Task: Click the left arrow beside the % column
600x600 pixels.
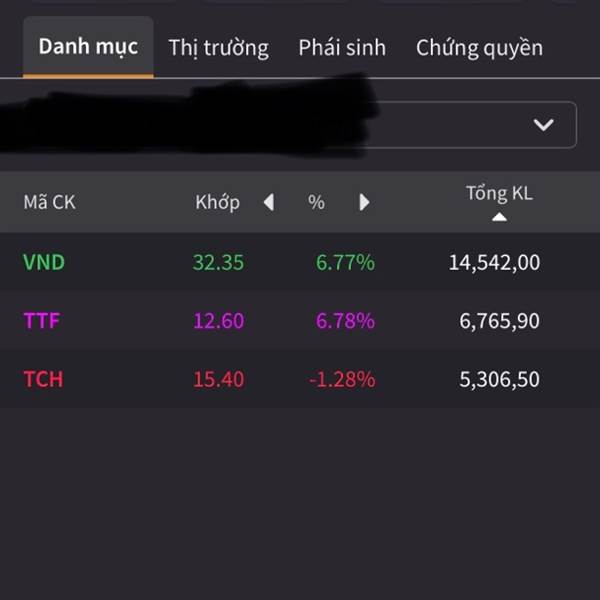Action: pyautogui.click(x=269, y=202)
